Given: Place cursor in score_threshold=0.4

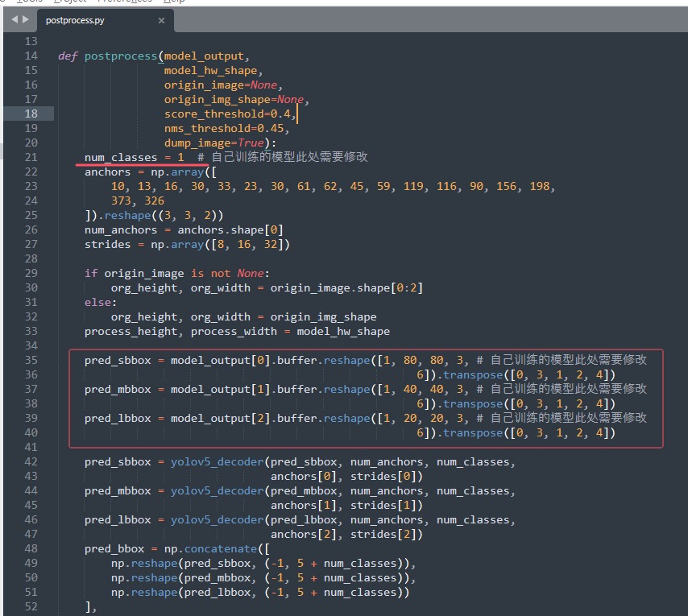Looking at the screenshot, I should (x=227, y=114).
